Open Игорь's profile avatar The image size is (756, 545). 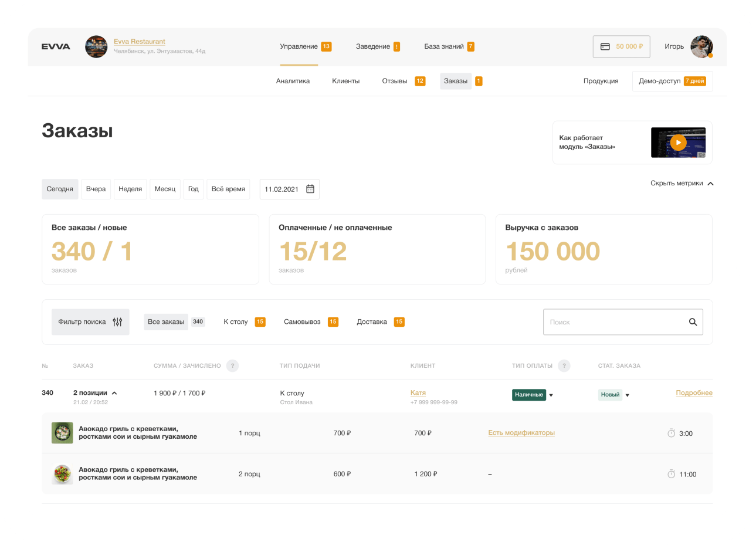pyautogui.click(x=701, y=47)
